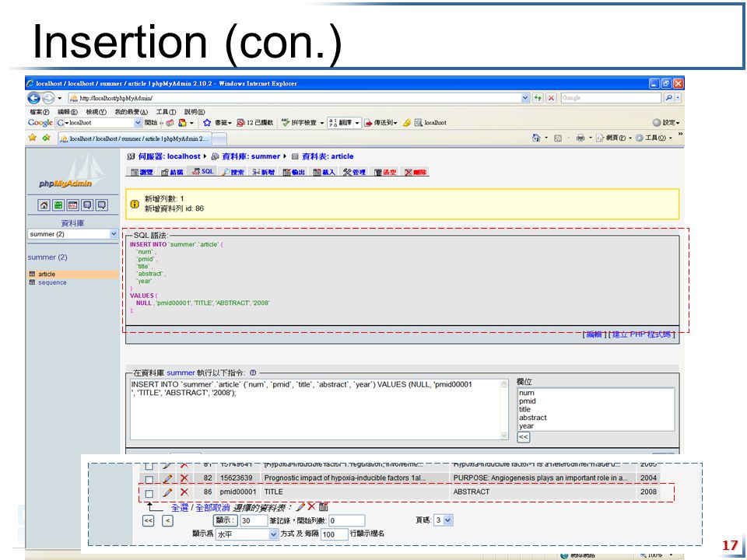Switch to the 結構 structure tab
This screenshot has height=560, width=747.
click(x=172, y=172)
